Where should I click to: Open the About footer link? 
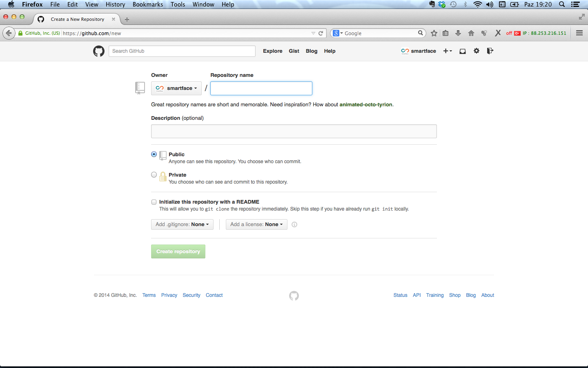(x=488, y=295)
